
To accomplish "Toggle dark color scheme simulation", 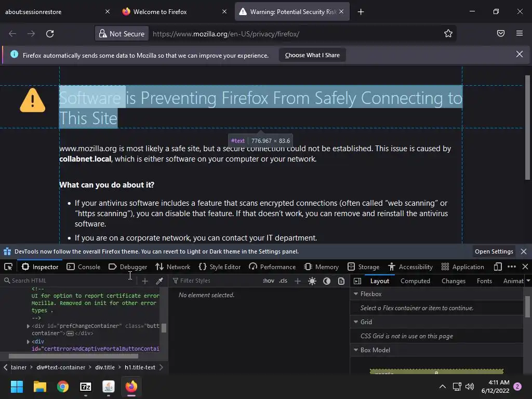I will tap(327, 281).
